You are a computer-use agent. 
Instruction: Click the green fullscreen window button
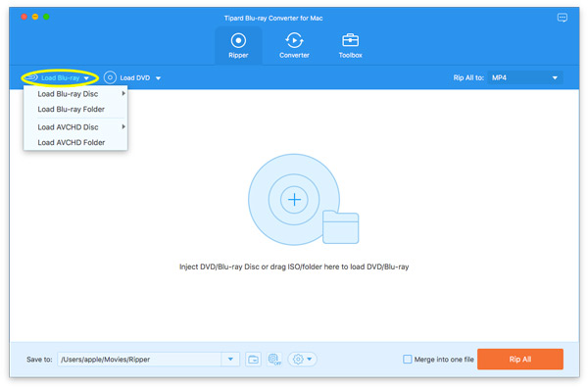pyautogui.click(x=46, y=17)
